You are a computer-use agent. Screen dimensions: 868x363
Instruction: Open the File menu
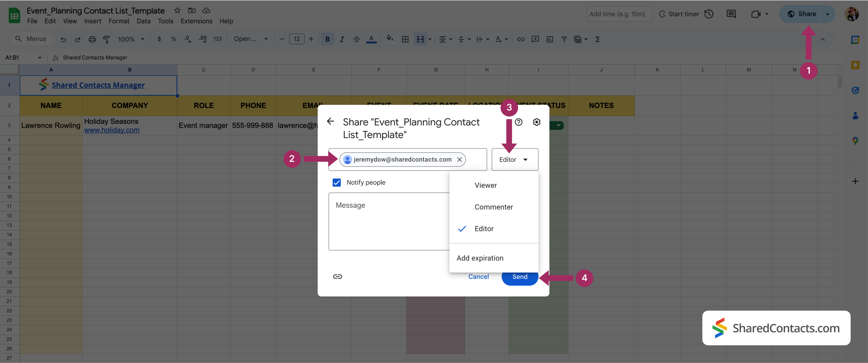(x=32, y=21)
